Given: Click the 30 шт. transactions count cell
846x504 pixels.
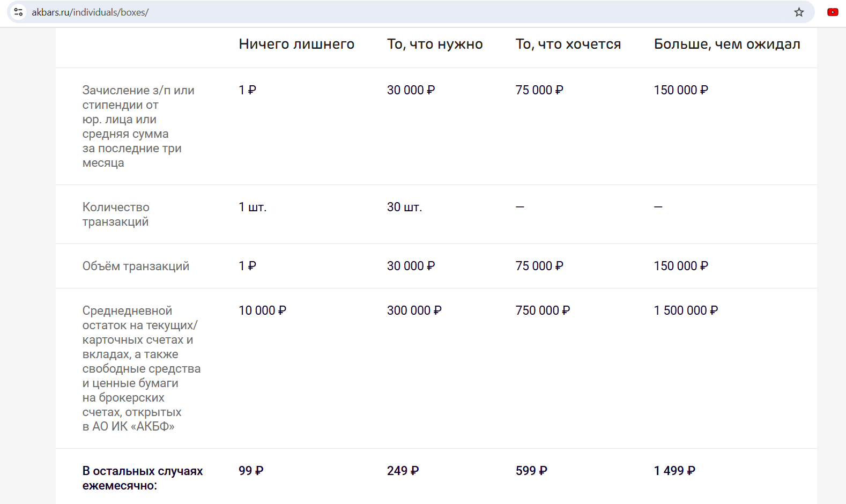Looking at the screenshot, I should (x=405, y=207).
